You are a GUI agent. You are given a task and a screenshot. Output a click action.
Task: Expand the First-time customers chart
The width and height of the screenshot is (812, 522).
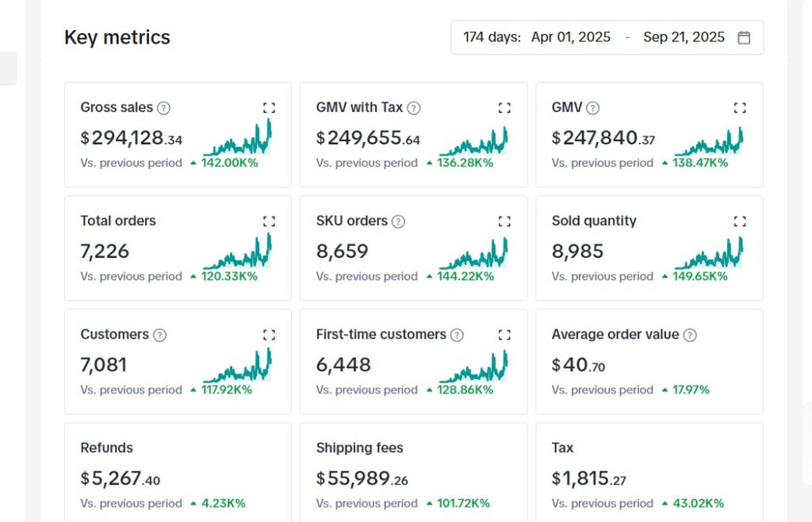[504, 335]
